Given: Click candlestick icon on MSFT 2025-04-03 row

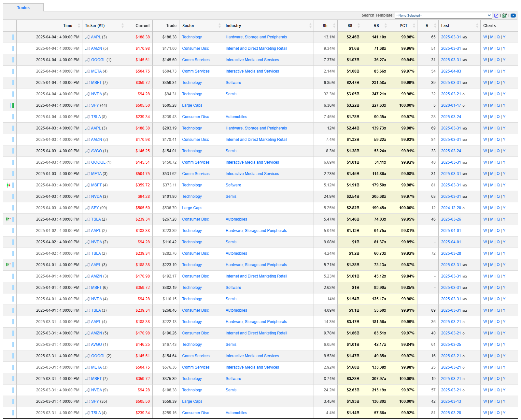Looking at the screenshot, I should (x=8, y=185).
